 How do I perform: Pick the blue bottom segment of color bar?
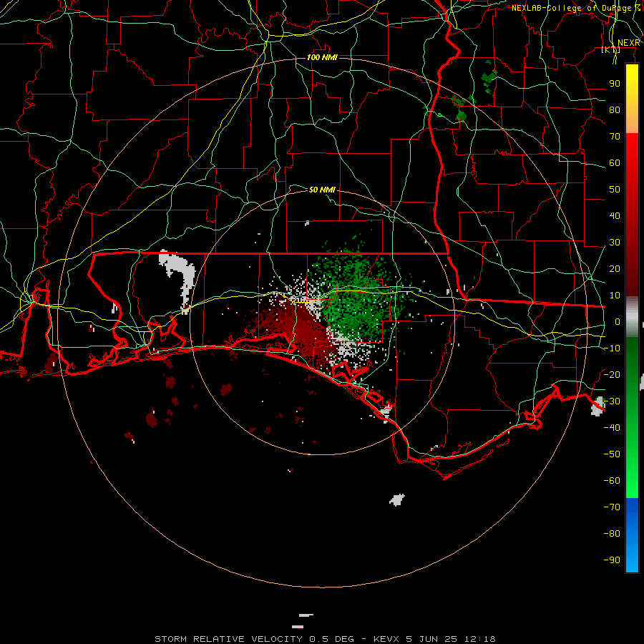632,535
